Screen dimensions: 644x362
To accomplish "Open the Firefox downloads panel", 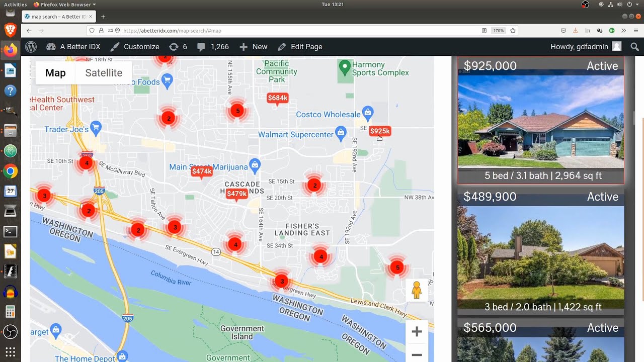I will tap(576, 31).
